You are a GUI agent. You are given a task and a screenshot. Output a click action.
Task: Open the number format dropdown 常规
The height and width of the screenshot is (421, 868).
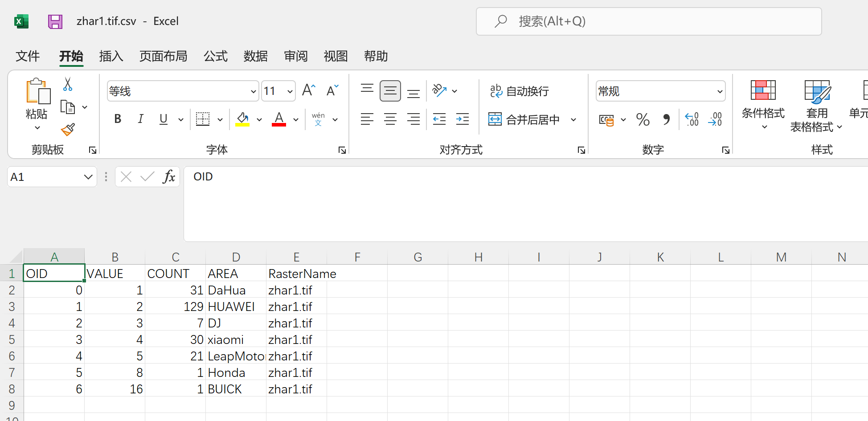[720, 91]
